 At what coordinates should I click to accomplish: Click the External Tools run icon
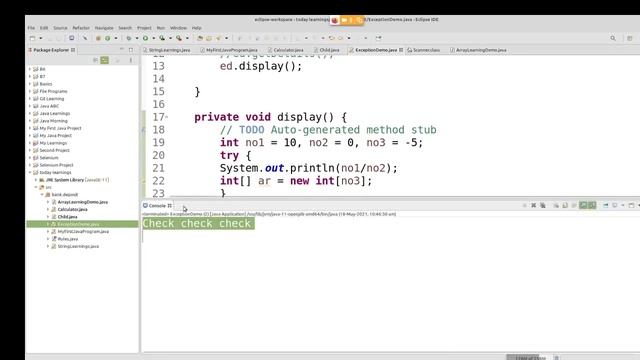[x=179, y=38]
